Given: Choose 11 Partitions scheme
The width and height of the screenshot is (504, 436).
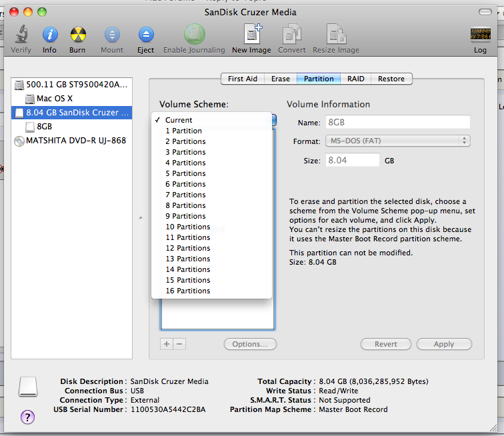Looking at the screenshot, I should [211, 237].
